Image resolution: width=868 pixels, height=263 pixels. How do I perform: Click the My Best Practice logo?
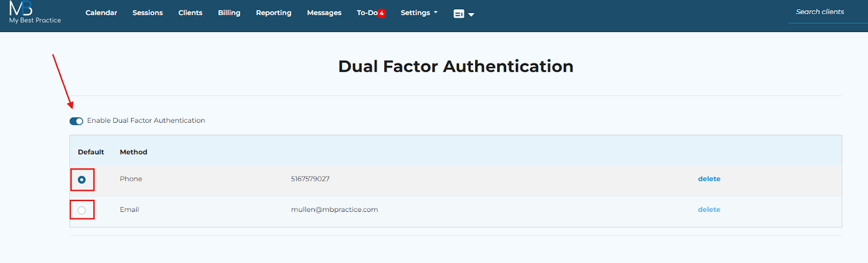click(35, 12)
